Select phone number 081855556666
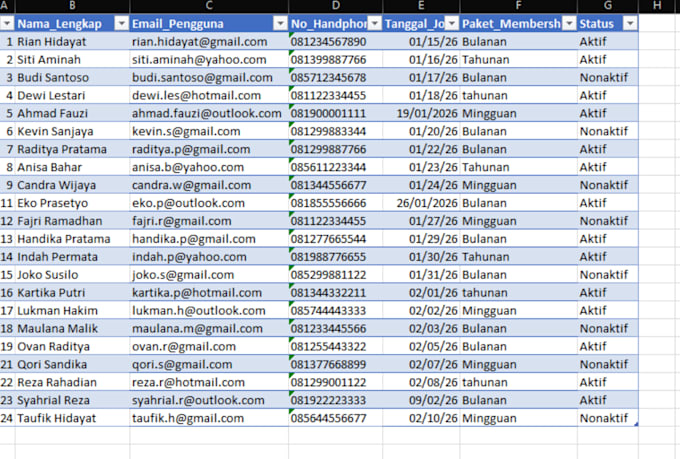Viewport: 680px width, 459px height. coord(336,203)
